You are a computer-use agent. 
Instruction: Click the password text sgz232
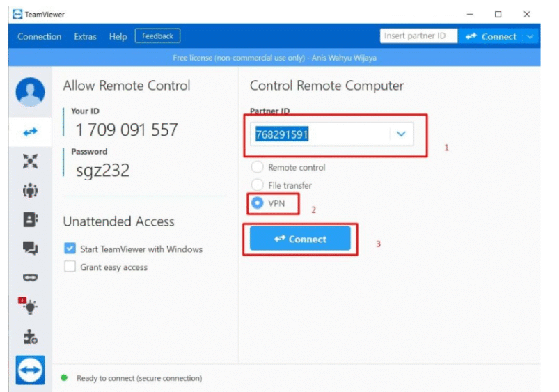(102, 171)
